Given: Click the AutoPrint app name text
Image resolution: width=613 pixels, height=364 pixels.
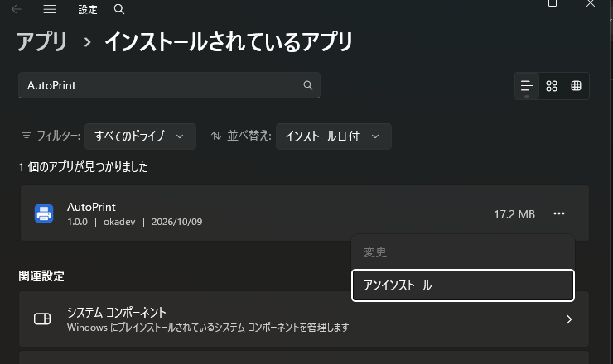Looking at the screenshot, I should coord(91,207).
